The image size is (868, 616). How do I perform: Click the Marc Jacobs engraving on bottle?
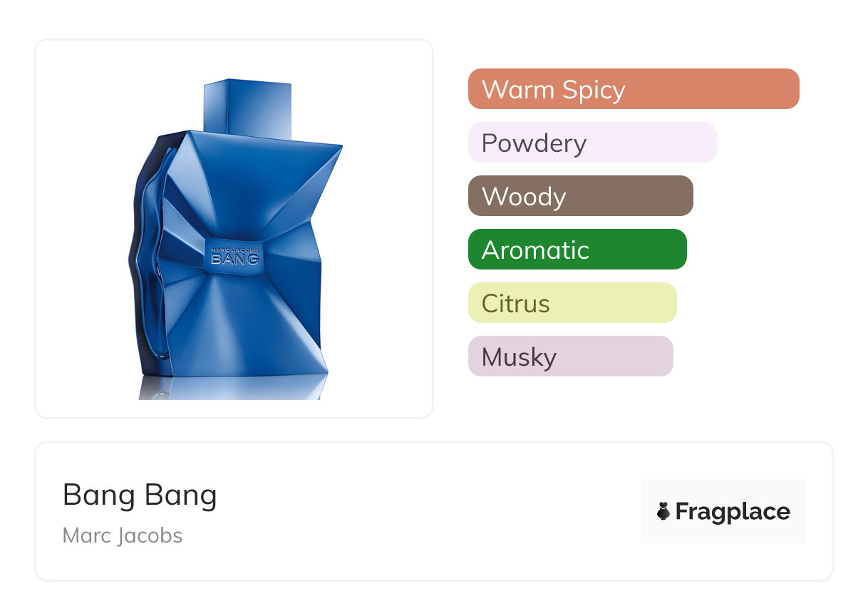point(235,247)
